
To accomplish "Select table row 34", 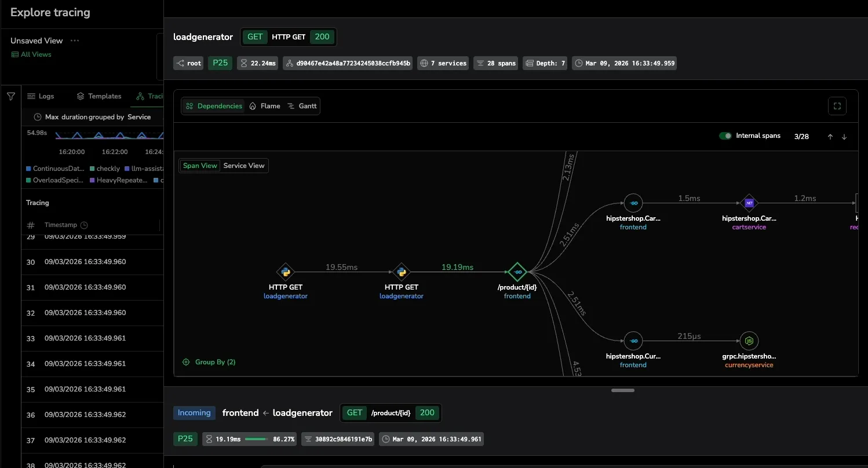I will [93, 364].
